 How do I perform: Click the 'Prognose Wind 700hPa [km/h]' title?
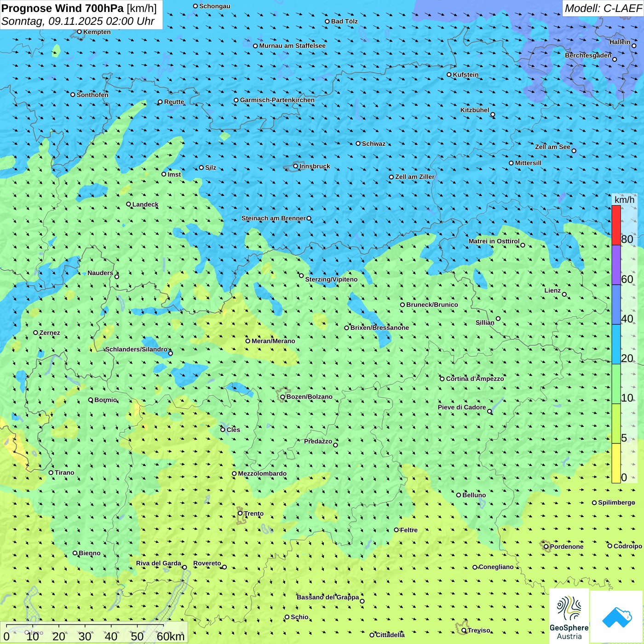79,8
